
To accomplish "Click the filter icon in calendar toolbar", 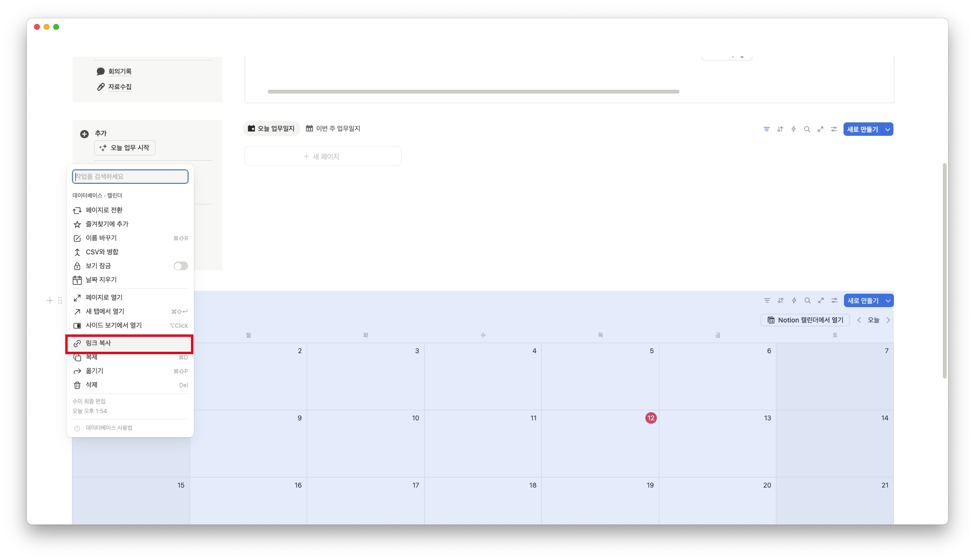I will click(x=767, y=300).
